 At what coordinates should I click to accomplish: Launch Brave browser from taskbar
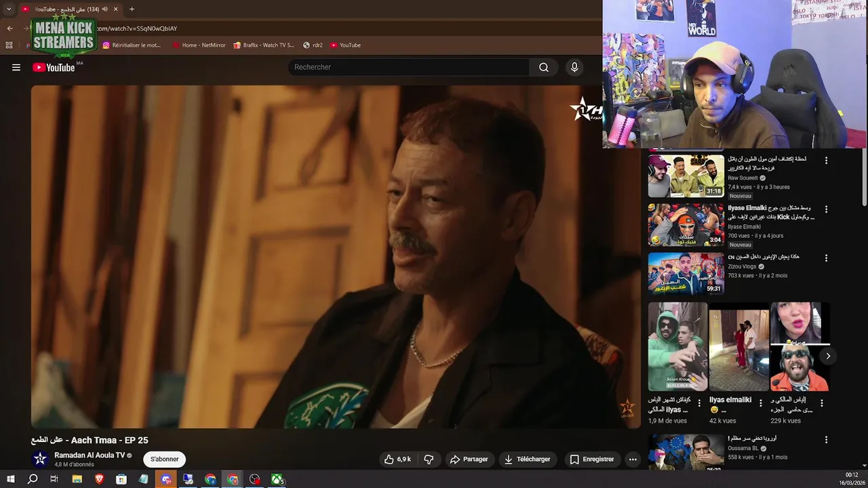click(100, 479)
